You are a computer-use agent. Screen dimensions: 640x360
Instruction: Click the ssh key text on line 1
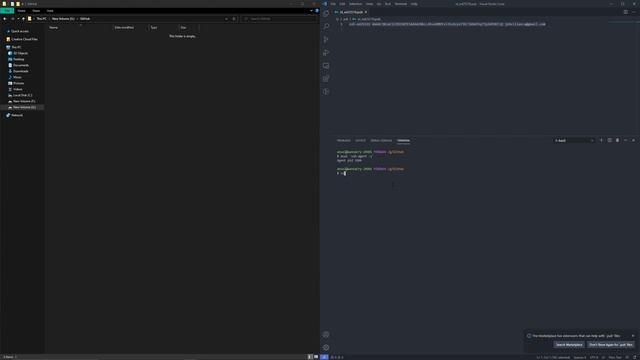click(x=447, y=24)
